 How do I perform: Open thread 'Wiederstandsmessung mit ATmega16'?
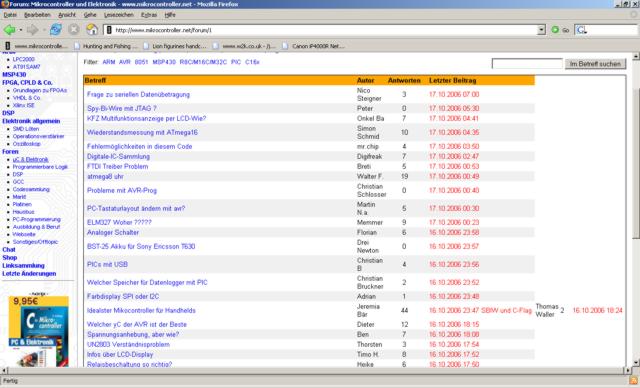pyautogui.click(x=142, y=132)
